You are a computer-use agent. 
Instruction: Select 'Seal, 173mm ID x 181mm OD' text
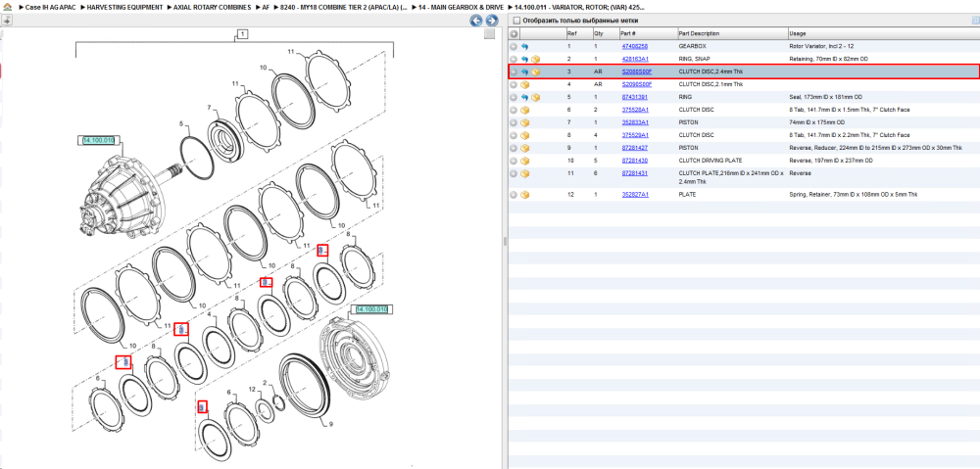[825, 97]
